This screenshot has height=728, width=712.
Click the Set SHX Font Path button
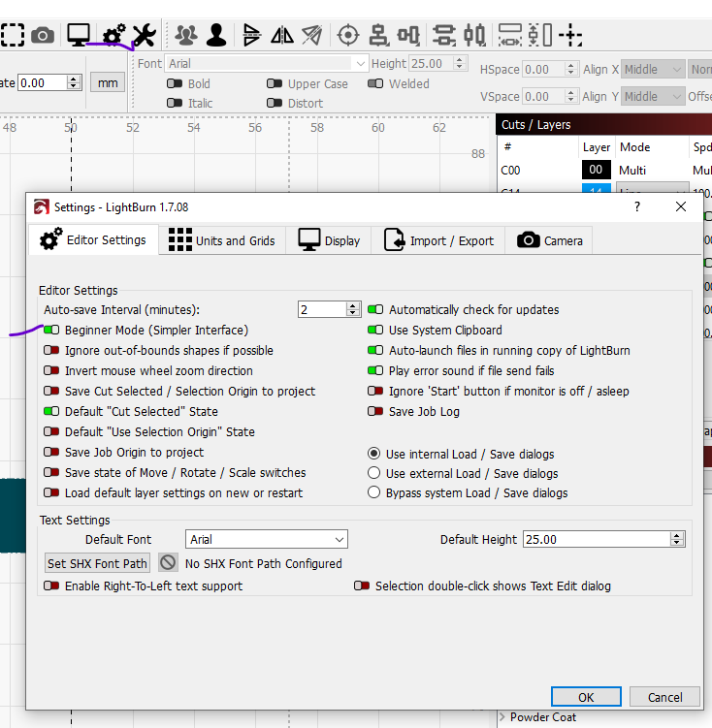pyautogui.click(x=97, y=563)
